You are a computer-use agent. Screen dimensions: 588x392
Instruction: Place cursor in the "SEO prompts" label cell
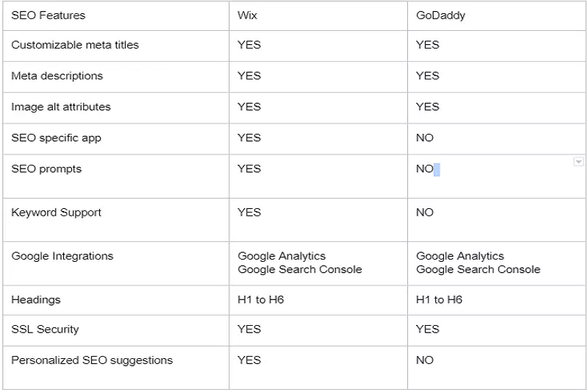46,168
